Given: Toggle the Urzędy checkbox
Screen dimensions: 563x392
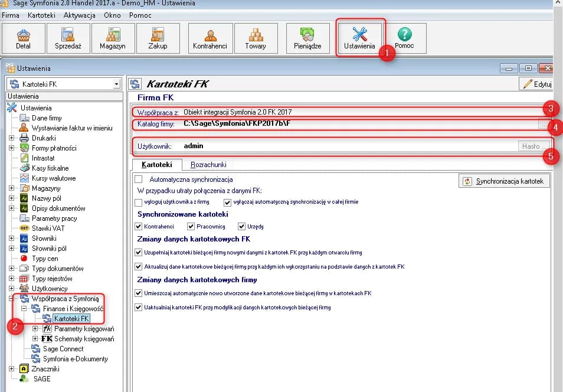Looking at the screenshot, I should (x=242, y=226).
